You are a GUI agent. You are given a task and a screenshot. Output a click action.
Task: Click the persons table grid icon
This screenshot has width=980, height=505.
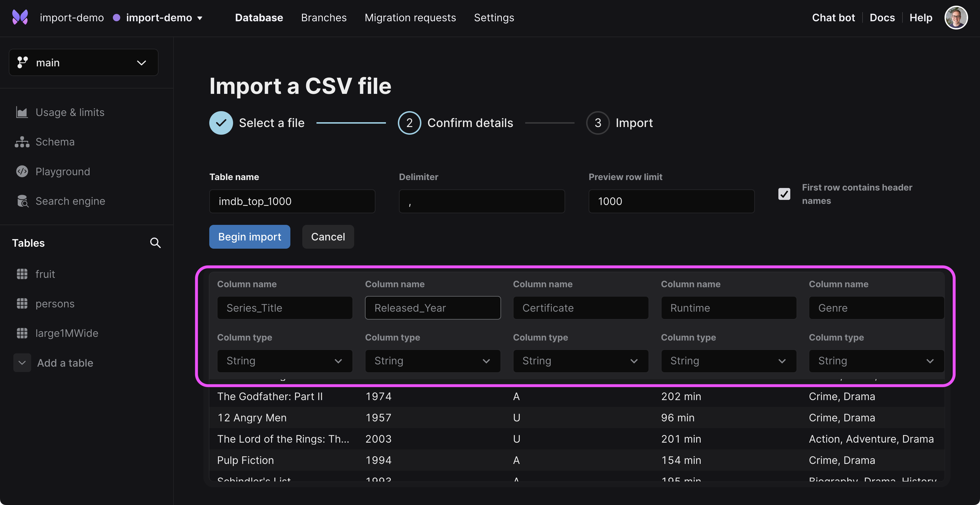22,303
